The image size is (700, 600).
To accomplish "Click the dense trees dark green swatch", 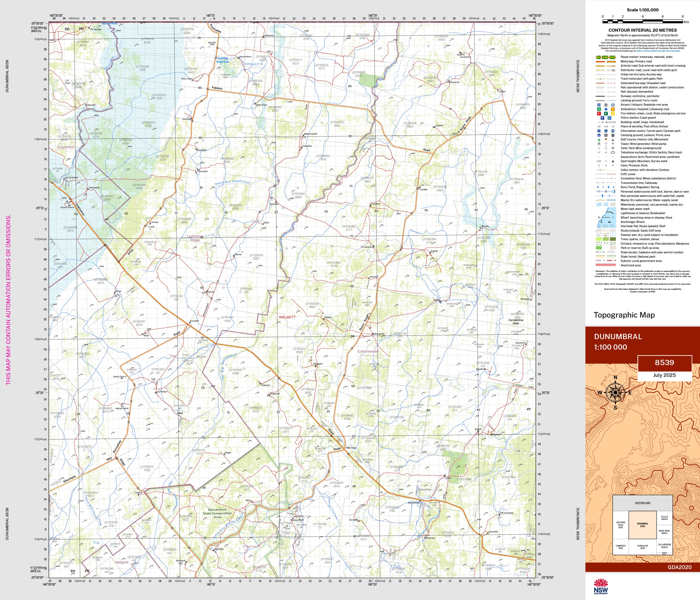I will (613, 239).
